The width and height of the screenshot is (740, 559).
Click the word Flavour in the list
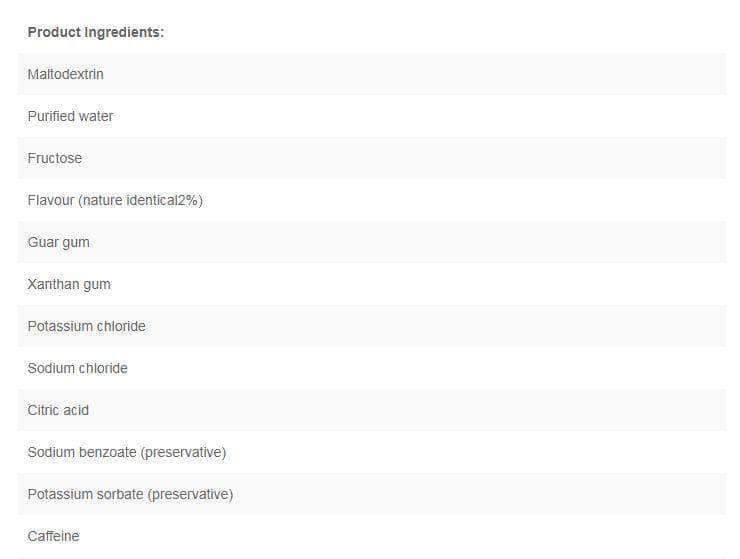click(51, 200)
